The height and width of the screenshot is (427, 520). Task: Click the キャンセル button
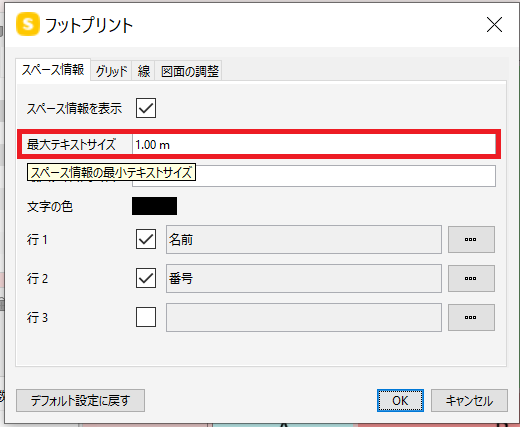point(469,400)
